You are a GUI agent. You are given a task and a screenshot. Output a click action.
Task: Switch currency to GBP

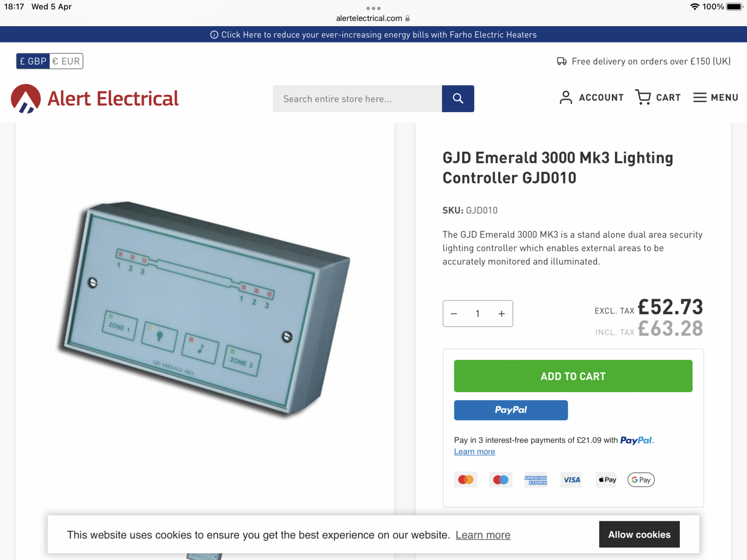(x=33, y=61)
